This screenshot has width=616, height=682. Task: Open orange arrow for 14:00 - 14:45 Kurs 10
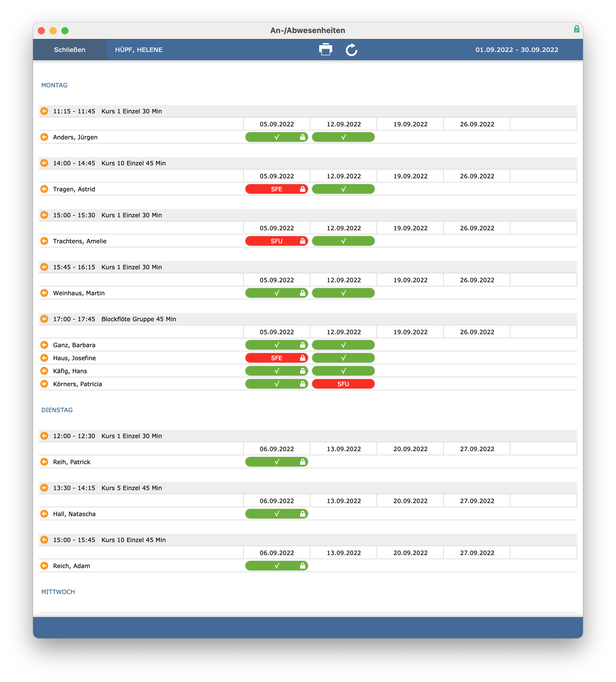point(44,163)
